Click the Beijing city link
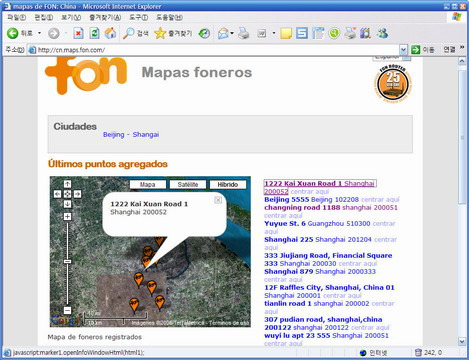 113,135
